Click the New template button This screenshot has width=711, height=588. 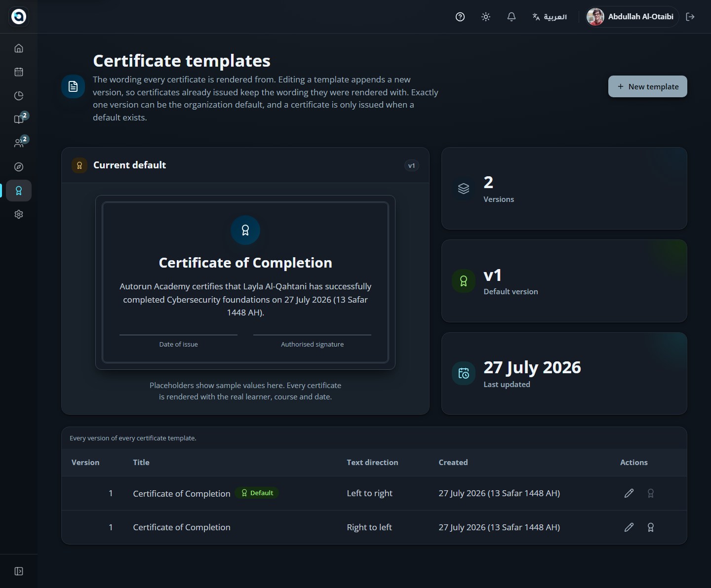pyautogui.click(x=647, y=86)
